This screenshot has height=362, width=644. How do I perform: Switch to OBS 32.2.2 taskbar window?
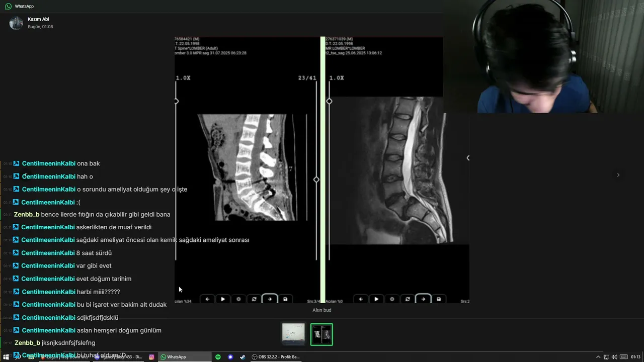click(x=276, y=357)
